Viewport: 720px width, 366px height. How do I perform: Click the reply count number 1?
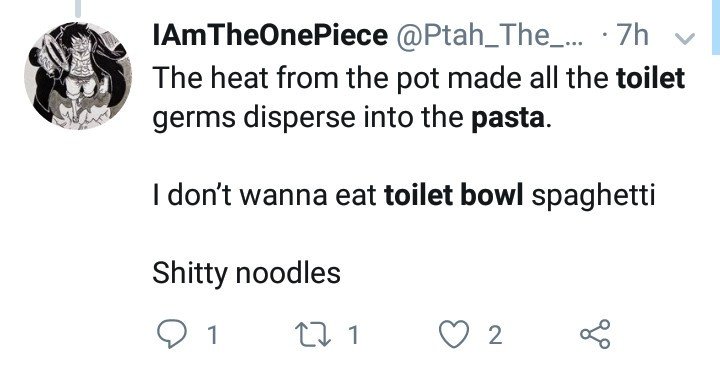212,335
